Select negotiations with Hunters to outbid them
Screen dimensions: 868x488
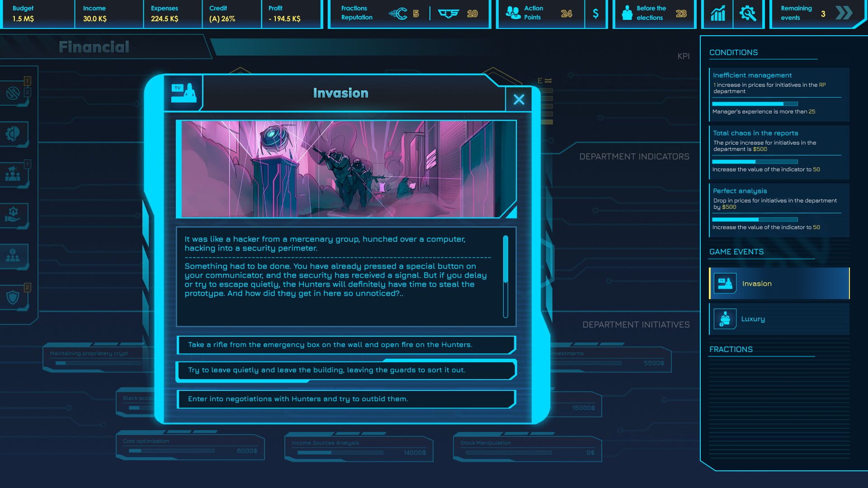pyautogui.click(x=345, y=399)
